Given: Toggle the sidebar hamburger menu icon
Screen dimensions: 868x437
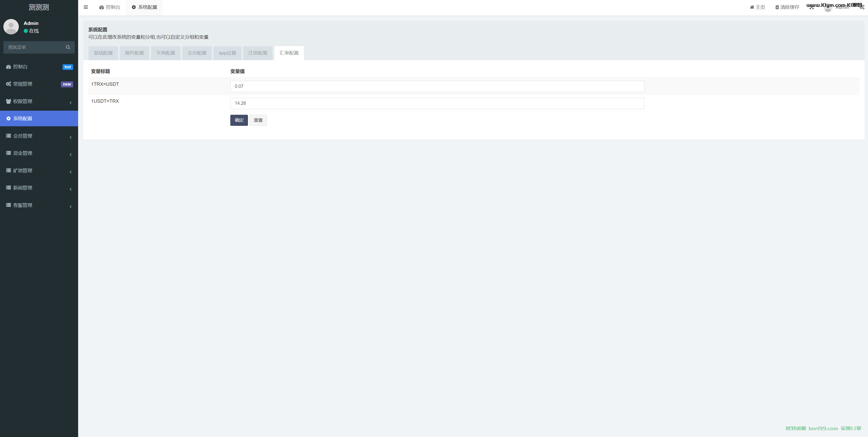Looking at the screenshot, I should click(x=86, y=7).
